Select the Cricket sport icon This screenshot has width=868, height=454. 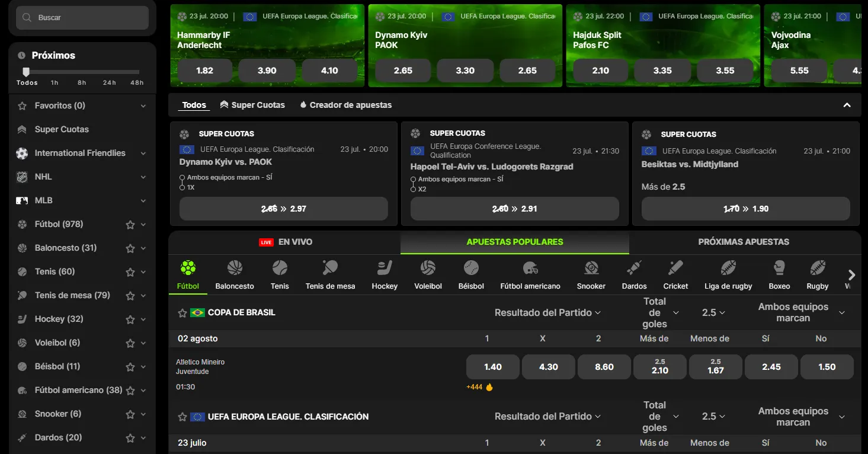(x=675, y=268)
